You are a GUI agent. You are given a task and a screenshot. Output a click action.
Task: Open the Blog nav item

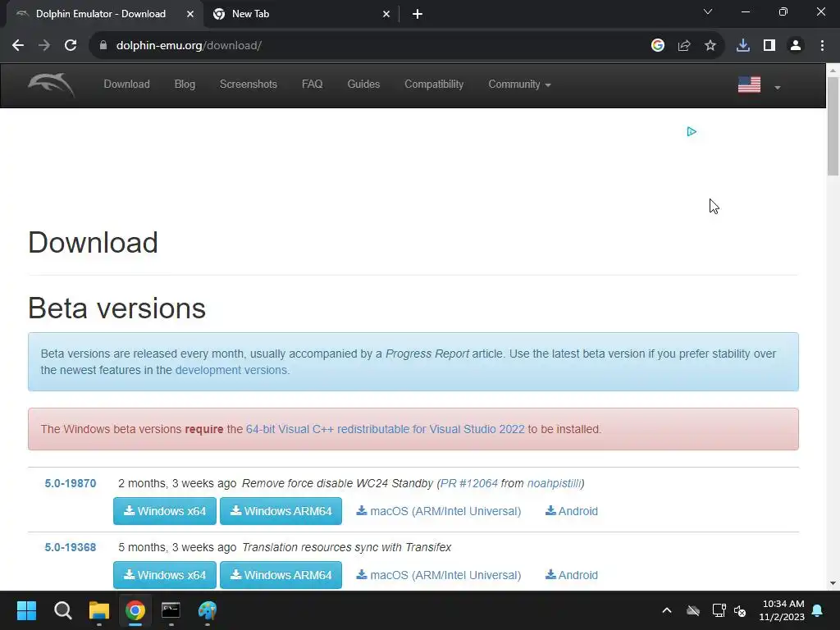pyautogui.click(x=185, y=84)
